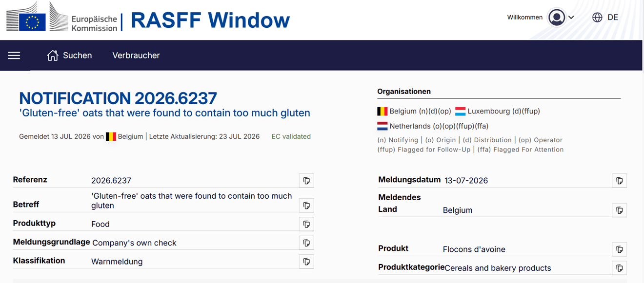This screenshot has height=283, width=644.
Task: Copy the Klassifikation value Warnmeldung
Action: click(306, 262)
